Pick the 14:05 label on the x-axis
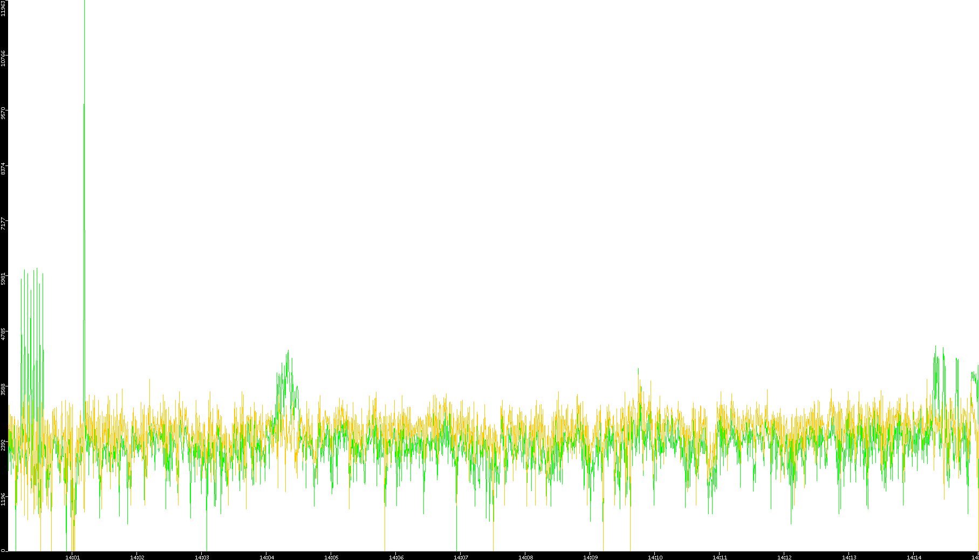 tap(331, 557)
